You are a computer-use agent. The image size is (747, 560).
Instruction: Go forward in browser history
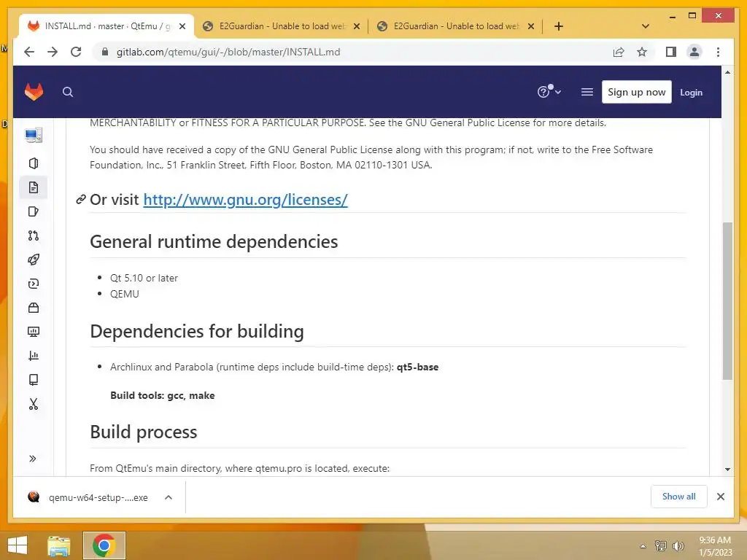(x=53, y=52)
